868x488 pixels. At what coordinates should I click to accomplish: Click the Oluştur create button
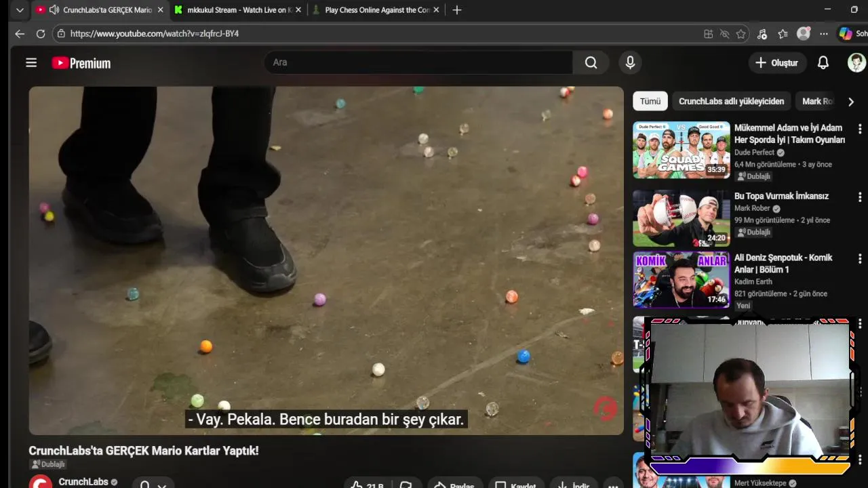coord(777,62)
